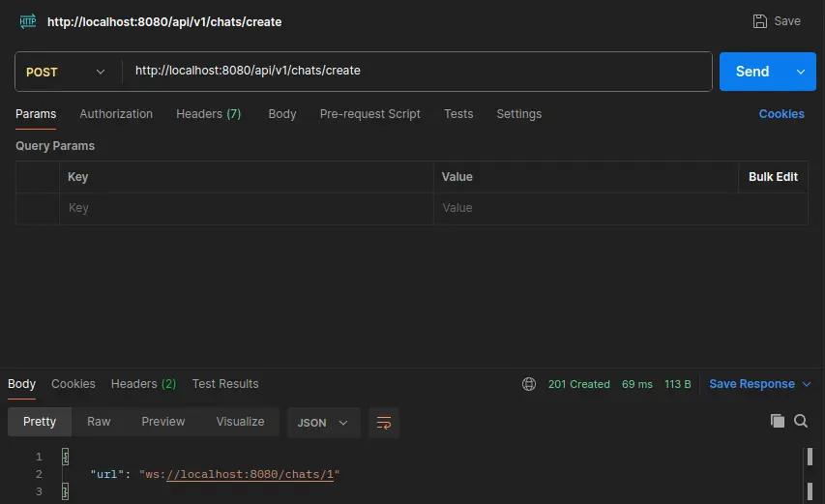
Task: Click the query param Key field
Action: [x=247, y=208]
